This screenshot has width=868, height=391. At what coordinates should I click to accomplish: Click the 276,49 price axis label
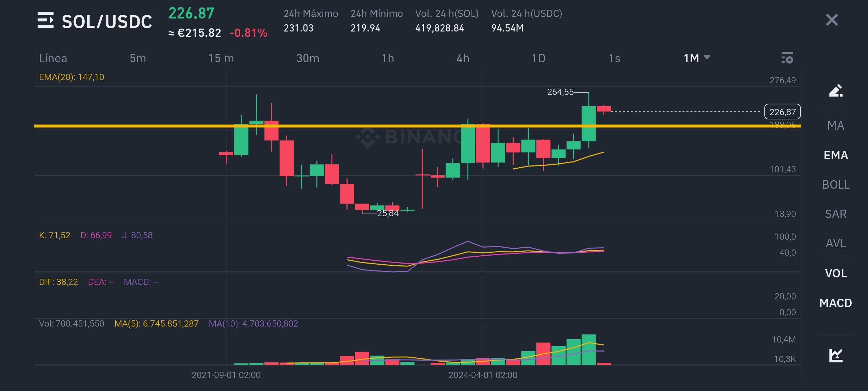click(x=783, y=80)
